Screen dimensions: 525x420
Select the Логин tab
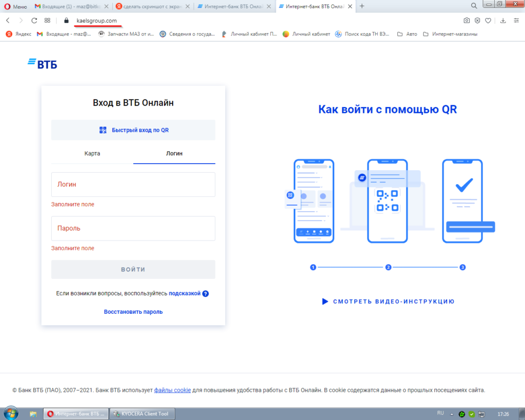coord(174,153)
